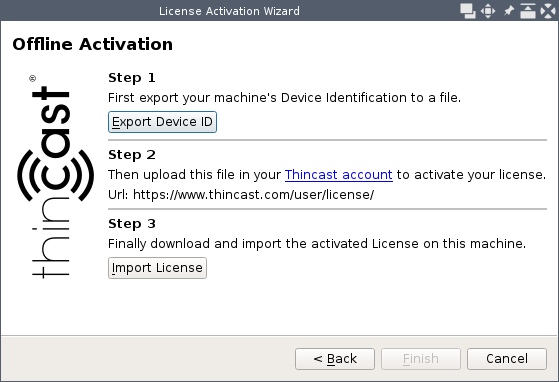This screenshot has height=382, width=559.
Task: Cancel the License Activation Wizard
Action: (x=507, y=359)
